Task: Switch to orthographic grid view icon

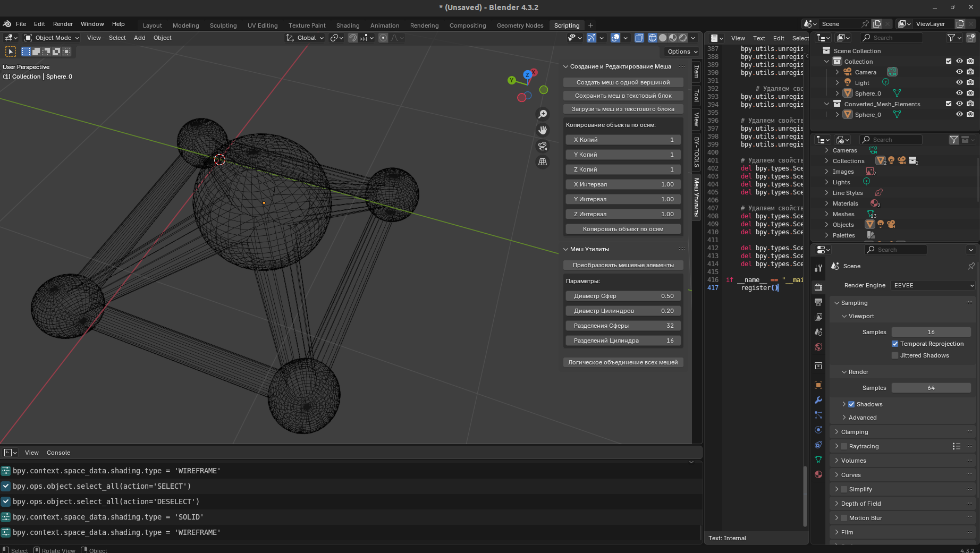Action: coord(543,162)
